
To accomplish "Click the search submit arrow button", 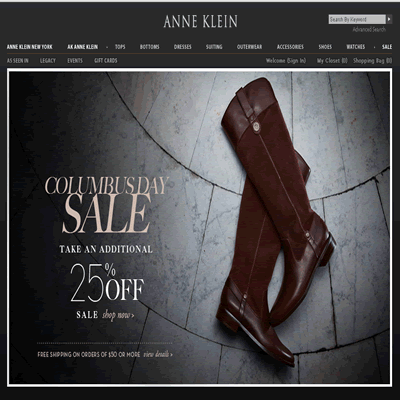I will (389, 19).
